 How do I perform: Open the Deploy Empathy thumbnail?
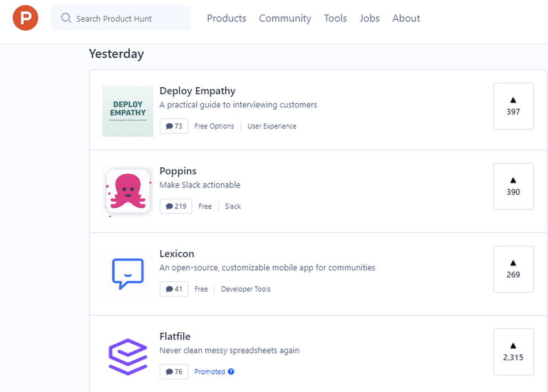coord(128,111)
